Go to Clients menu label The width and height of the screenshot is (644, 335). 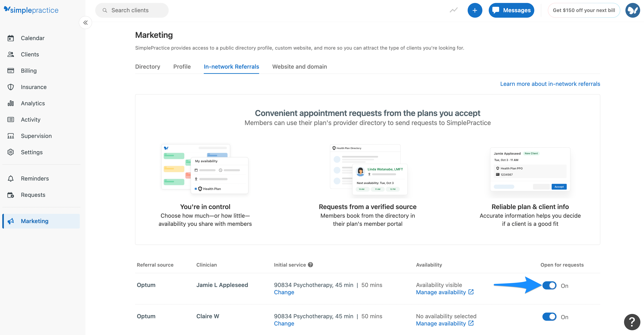click(x=30, y=54)
